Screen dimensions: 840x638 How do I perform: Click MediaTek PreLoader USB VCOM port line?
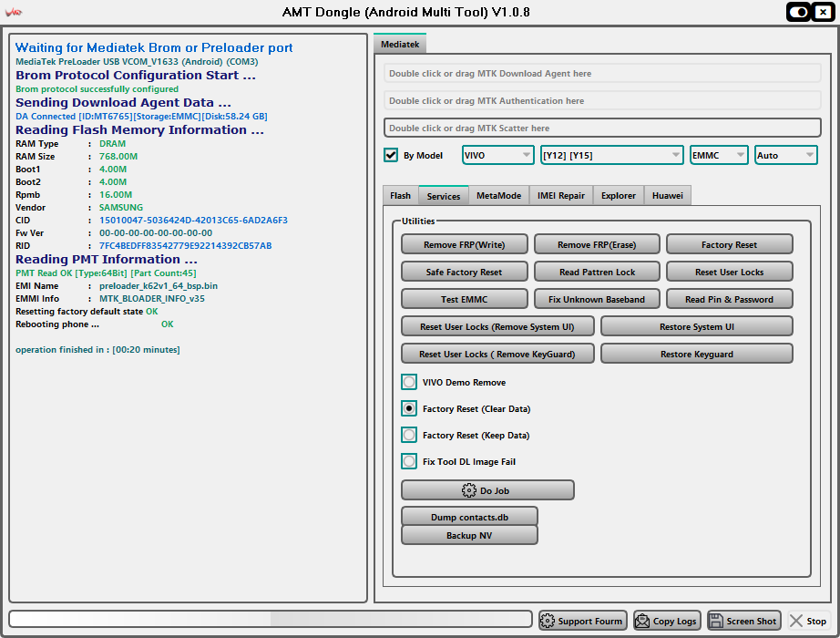137,62
